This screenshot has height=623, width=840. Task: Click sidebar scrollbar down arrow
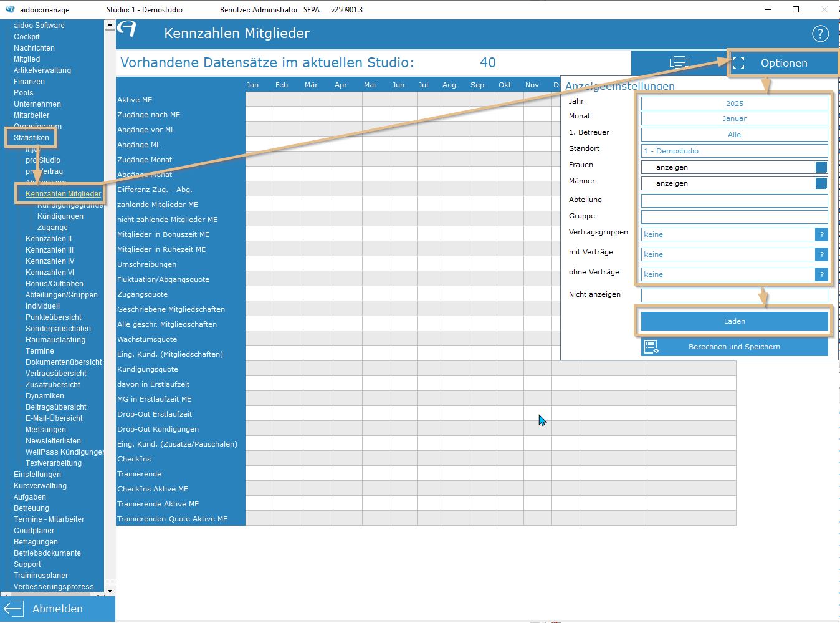(110, 591)
